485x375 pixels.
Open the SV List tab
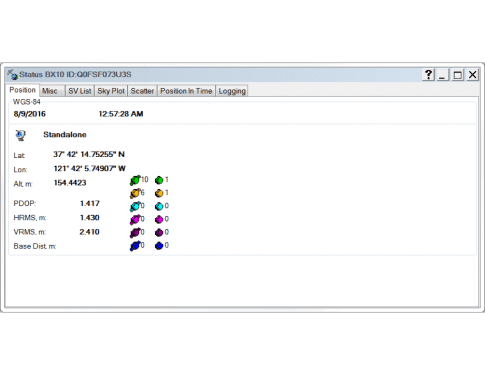click(x=80, y=91)
